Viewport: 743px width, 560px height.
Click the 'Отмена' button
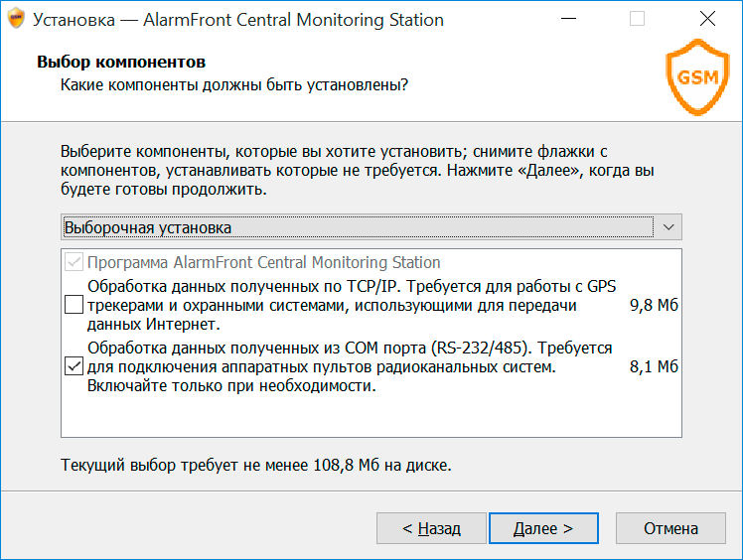tap(670, 528)
